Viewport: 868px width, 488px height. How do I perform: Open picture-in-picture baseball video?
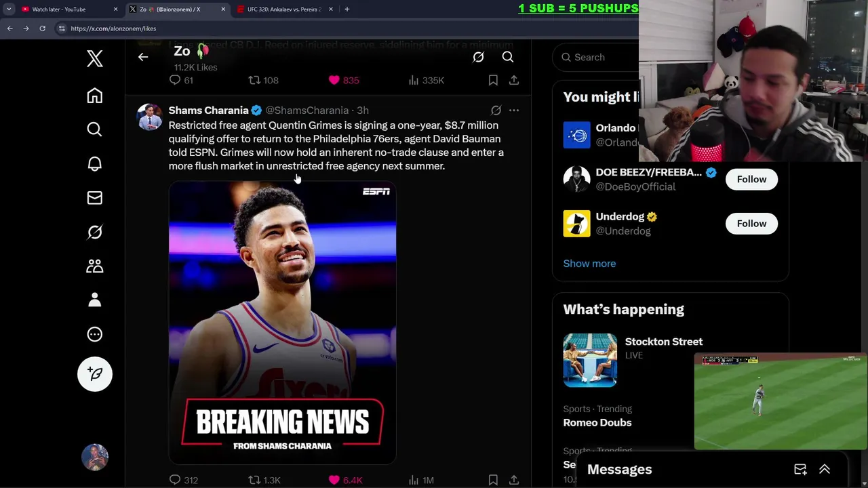(x=781, y=402)
